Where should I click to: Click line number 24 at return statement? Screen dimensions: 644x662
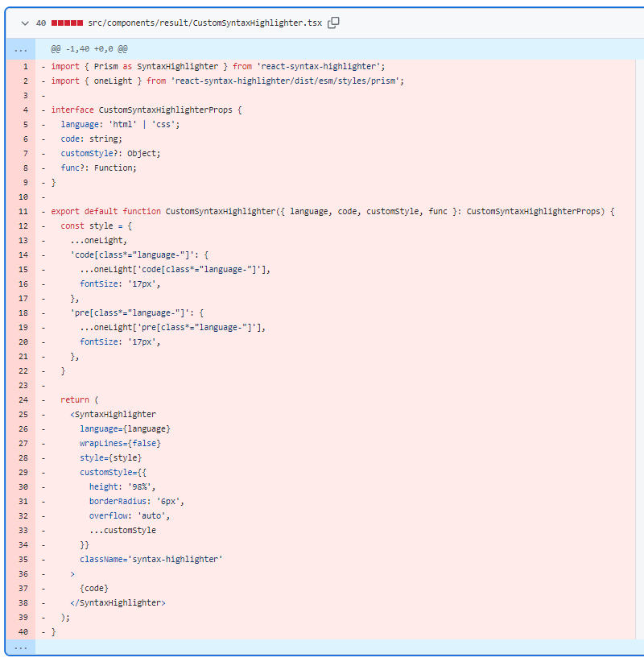[x=23, y=399]
